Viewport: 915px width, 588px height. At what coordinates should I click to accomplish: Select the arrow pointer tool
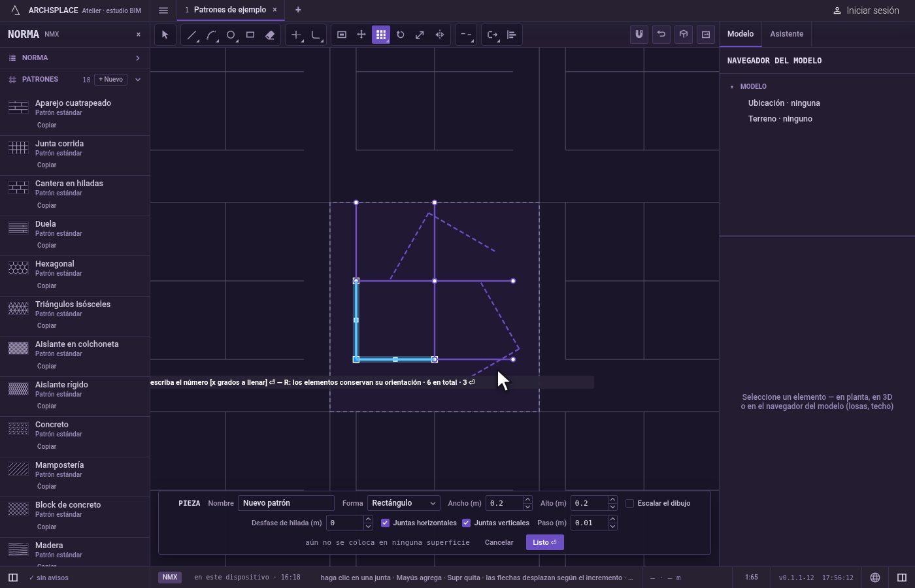click(x=165, y=35)
